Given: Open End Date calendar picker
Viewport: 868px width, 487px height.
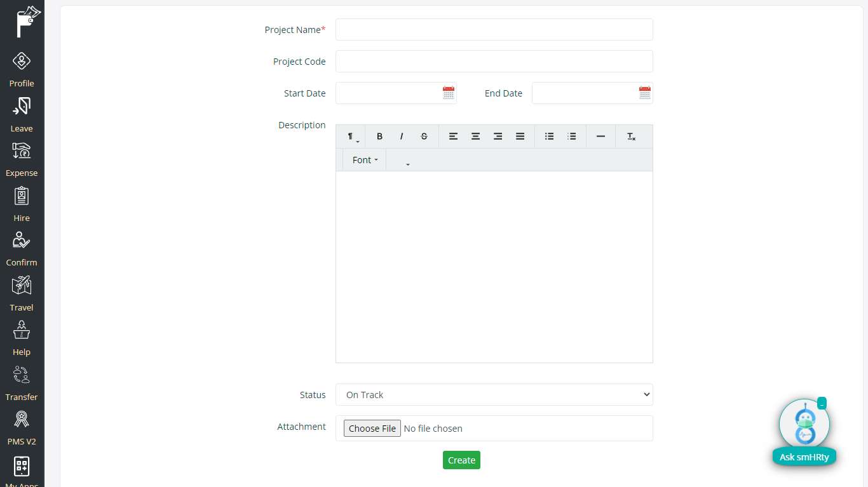Looking at the screenshot, I should (645, 93).
